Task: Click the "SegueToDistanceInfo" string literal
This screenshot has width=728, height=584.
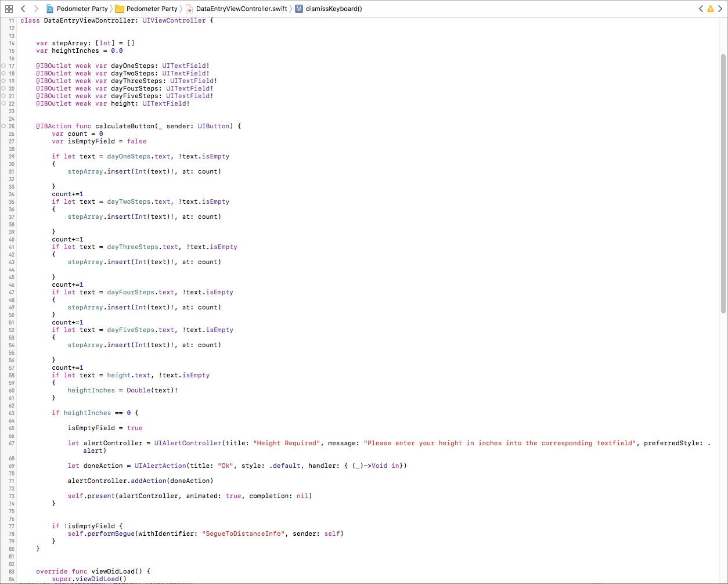Action: pyautogui.click(x=243, y=533)
